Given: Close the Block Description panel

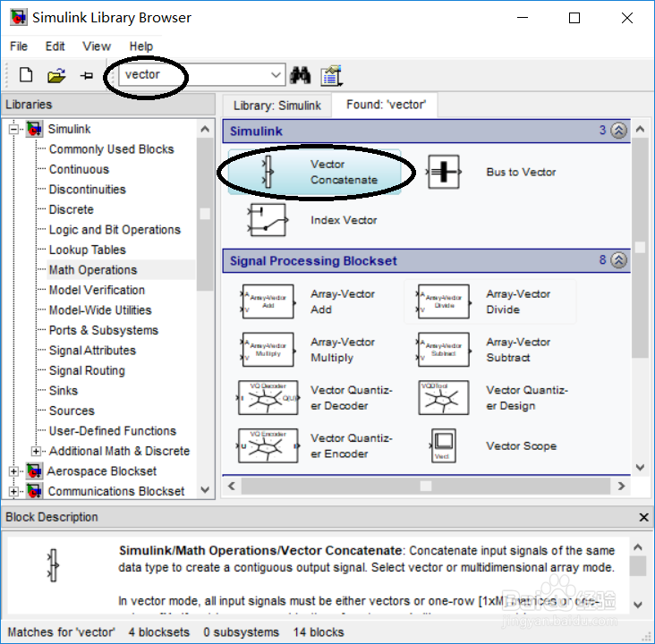Looking at the screenshot, I should (643, 518).
